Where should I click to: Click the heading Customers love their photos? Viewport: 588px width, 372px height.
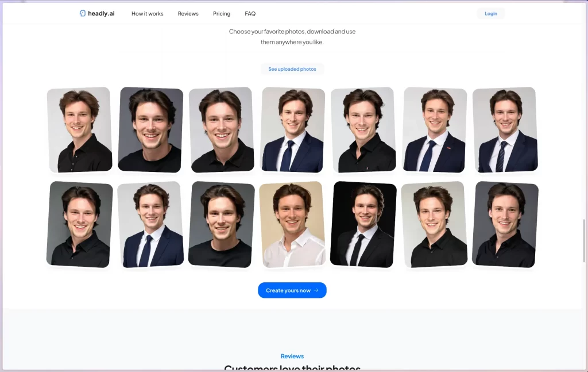292,368
